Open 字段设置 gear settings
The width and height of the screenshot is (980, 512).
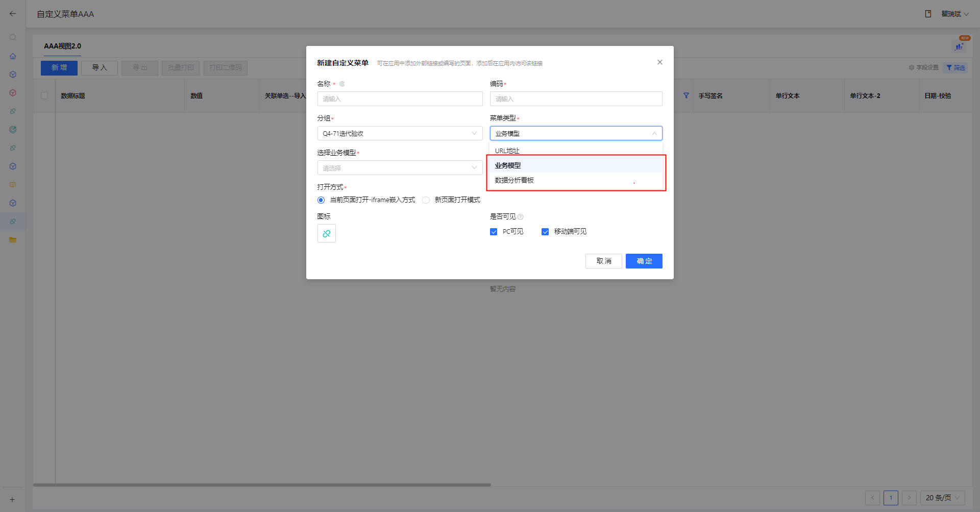[x=923, y=67]
